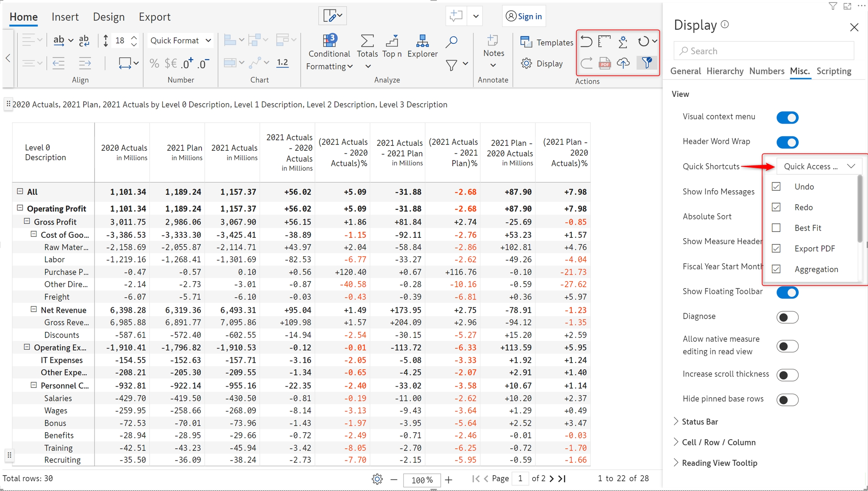Click the Sign in button
The image size is (868, 491).
[524, 16]
